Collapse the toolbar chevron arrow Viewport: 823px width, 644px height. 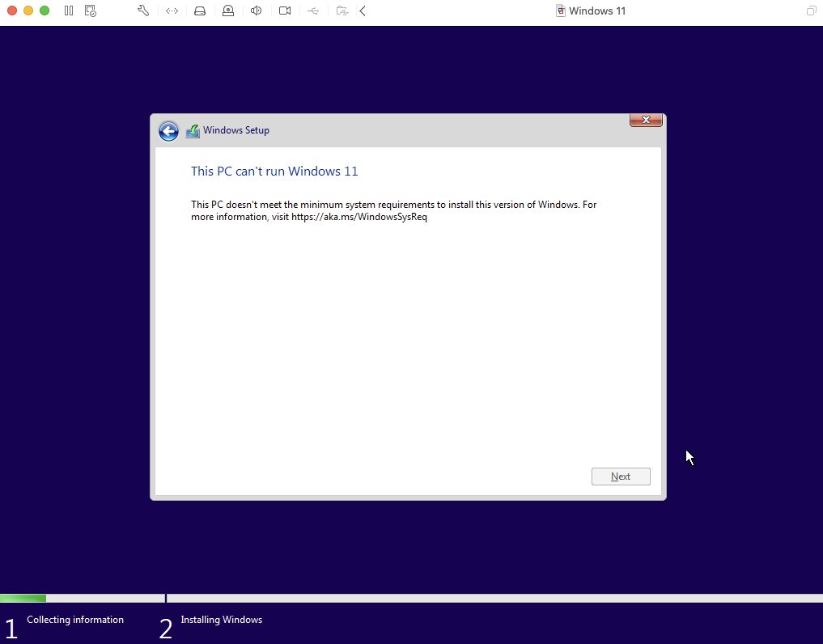(363, 11)
